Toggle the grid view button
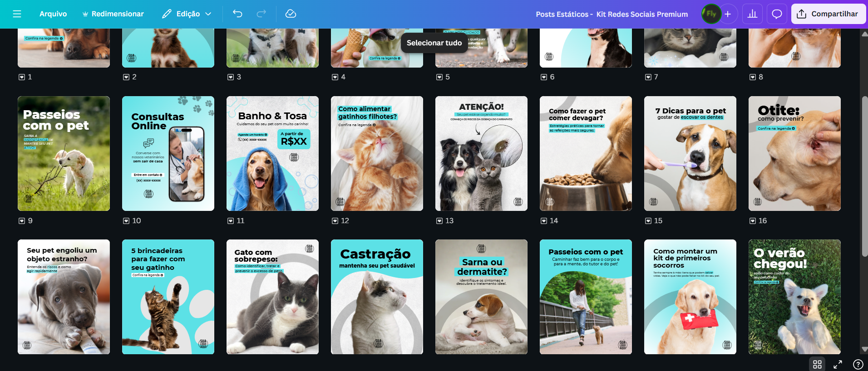The image size is (868, 371). 817,364
